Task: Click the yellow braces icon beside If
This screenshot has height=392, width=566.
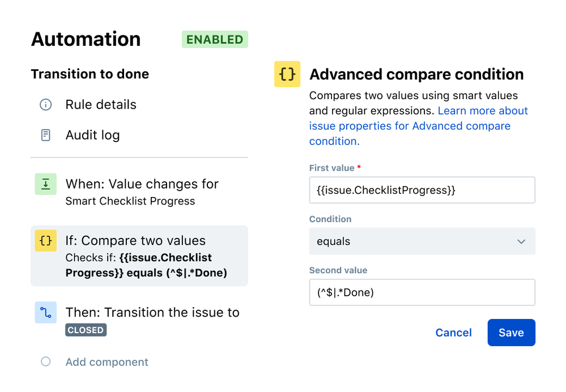Action: coord(45,241)
